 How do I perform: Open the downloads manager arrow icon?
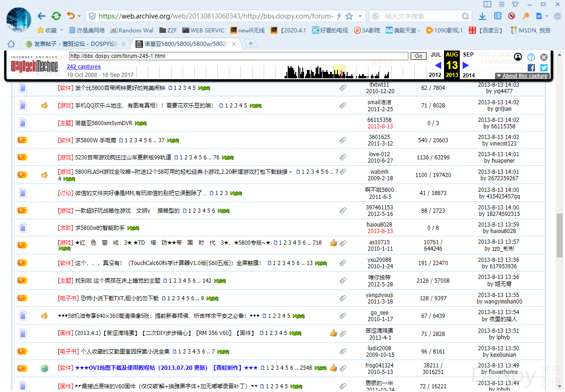coord(482,16)
